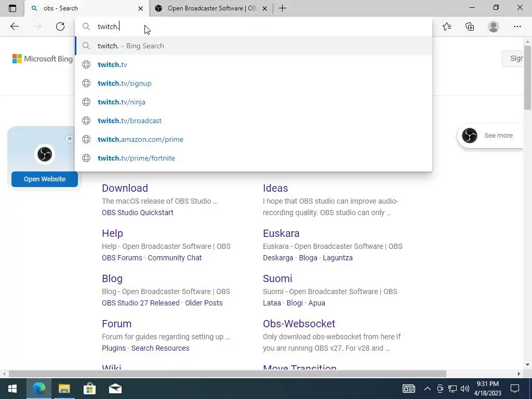The width and height of the screenshot is (532, 399).
Task: Click the address bar containing 'twitch.'
Action: click(x=254, y=26)
